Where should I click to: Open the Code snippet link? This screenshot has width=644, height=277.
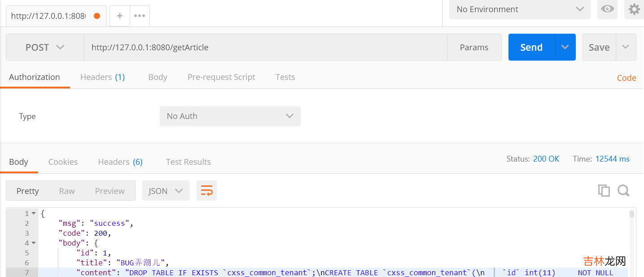point(626,78)
